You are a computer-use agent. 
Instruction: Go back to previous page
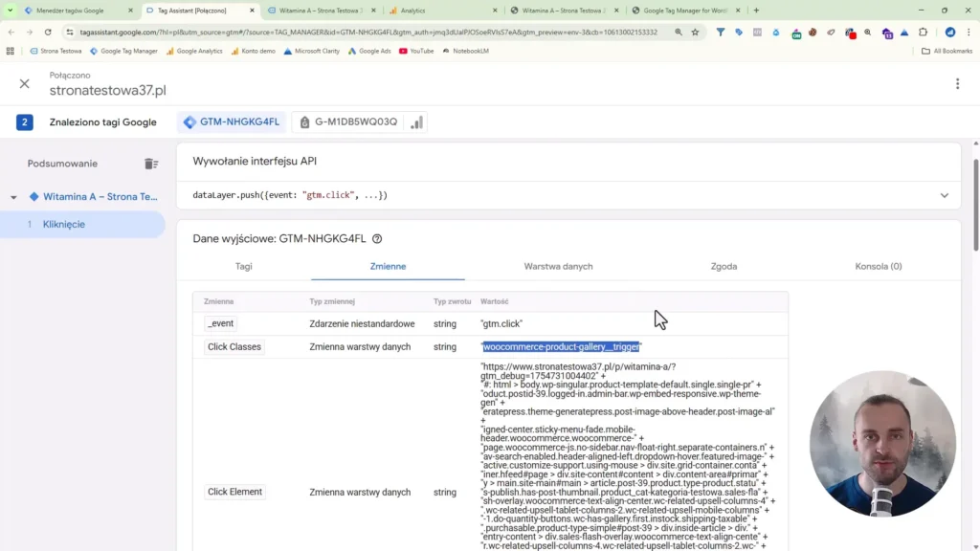click(x=11, y=32)
